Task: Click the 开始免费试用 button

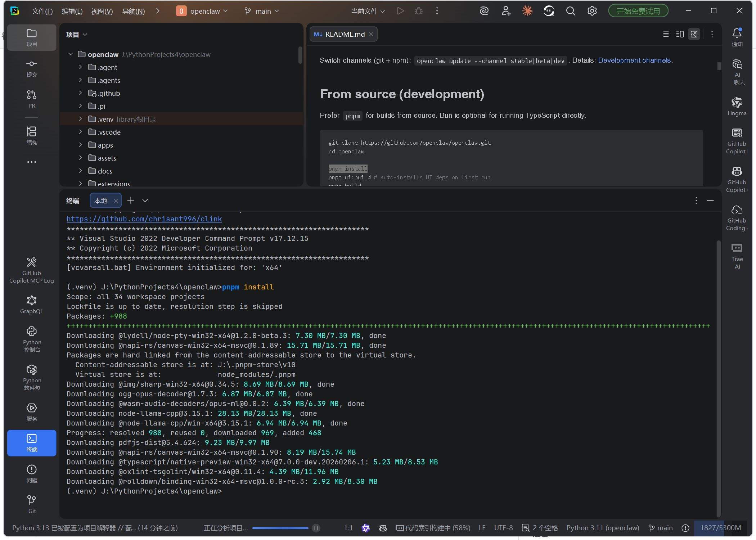Action: [638, 11]
